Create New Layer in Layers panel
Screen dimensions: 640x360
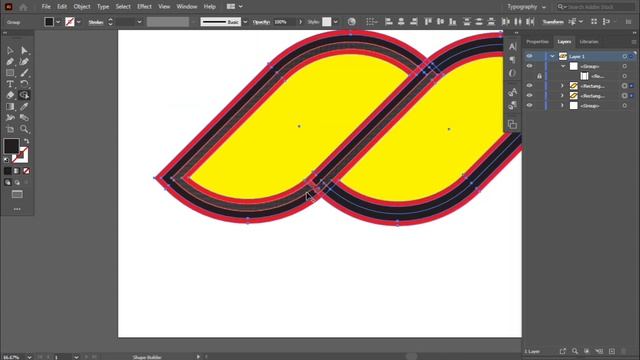point(611,351)
